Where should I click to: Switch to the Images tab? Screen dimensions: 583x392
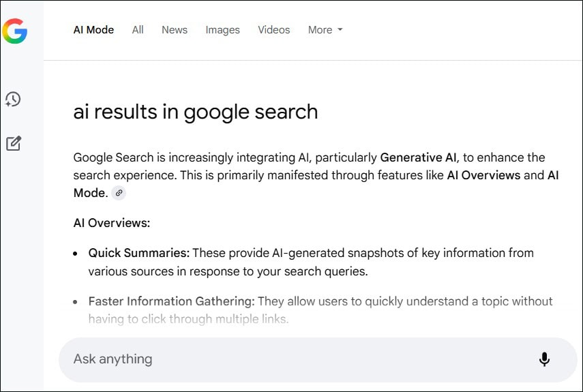[223, 30]
